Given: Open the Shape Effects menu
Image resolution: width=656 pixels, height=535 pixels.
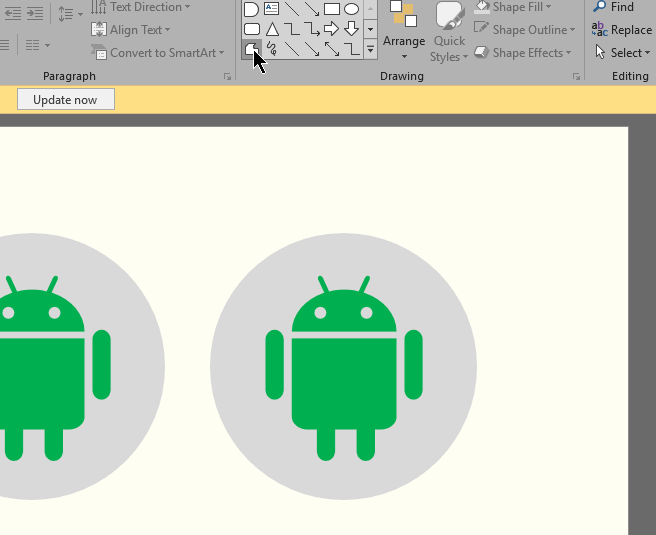Looking at the screenshot, I should point(523,53).
